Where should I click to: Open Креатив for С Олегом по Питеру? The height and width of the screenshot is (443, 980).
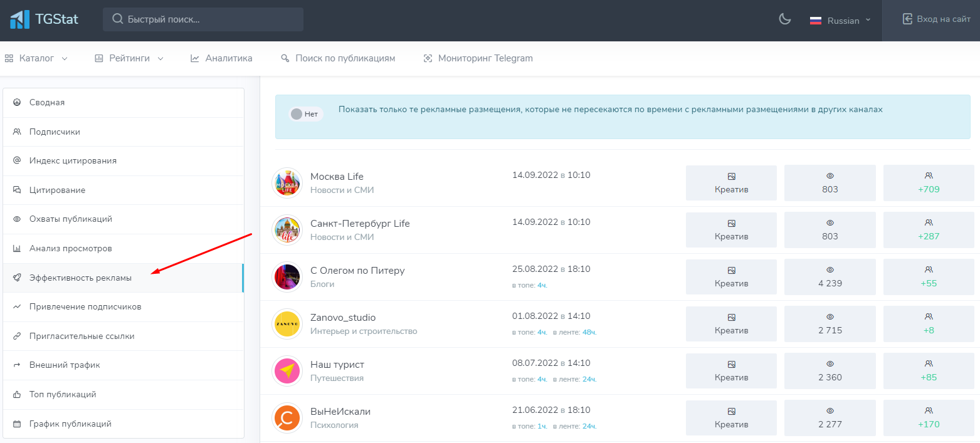(731, 277)
